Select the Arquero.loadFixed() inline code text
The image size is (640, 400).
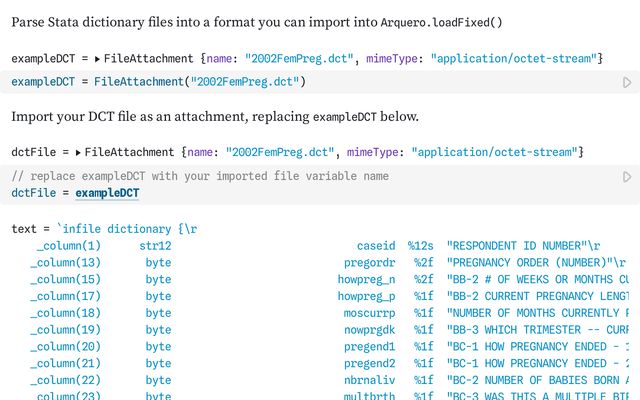pyautogui.click(x=441, y=22)
